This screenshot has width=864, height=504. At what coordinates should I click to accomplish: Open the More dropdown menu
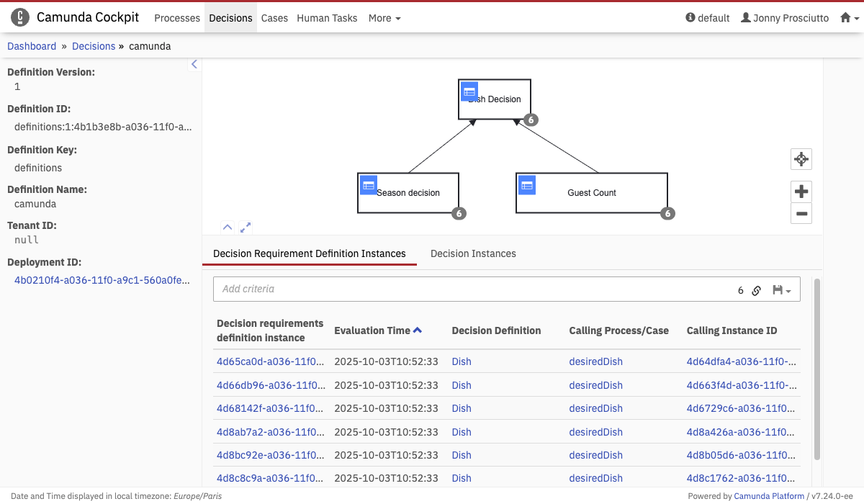(x=384, y=18)
